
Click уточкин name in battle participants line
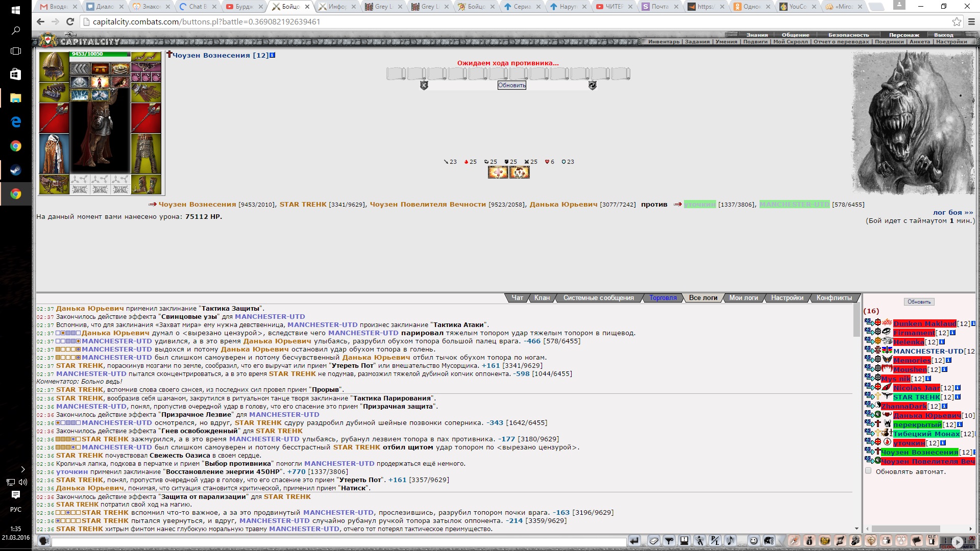pos(700,204)
